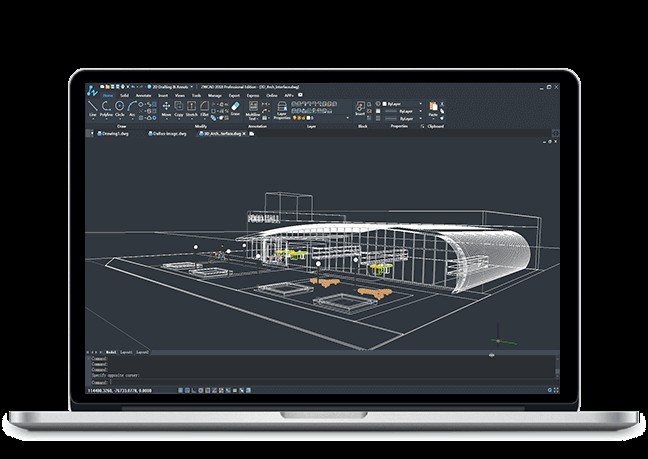Click the Move tool in Modify panel
This screenshot has width=648, height=459.
click(x=167, y=108)
